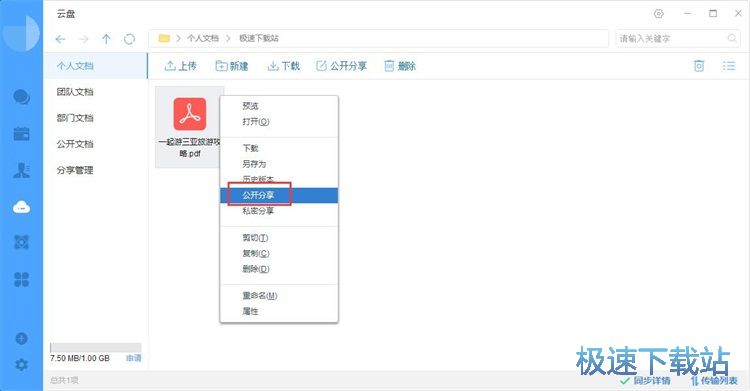750x391 pixels.
Task: Click 极速下载站 in the breadcrumb path
Action: [259, 38]
